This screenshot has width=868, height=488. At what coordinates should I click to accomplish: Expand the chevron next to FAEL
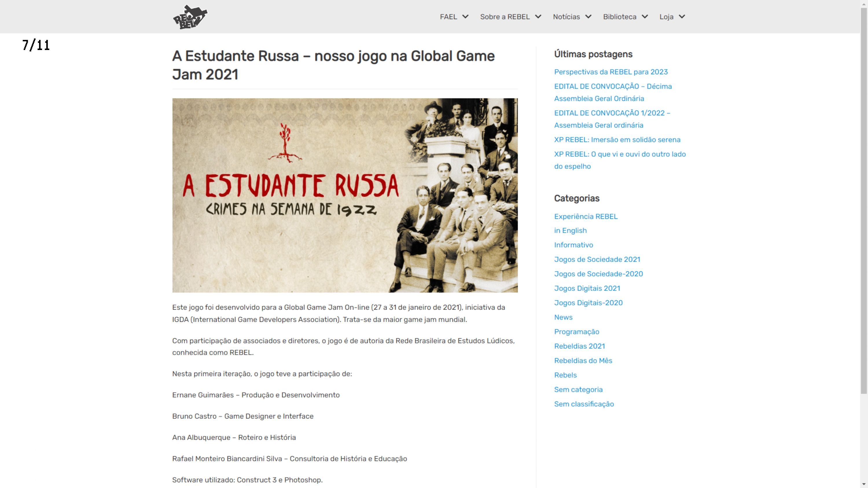coord(465,16)
